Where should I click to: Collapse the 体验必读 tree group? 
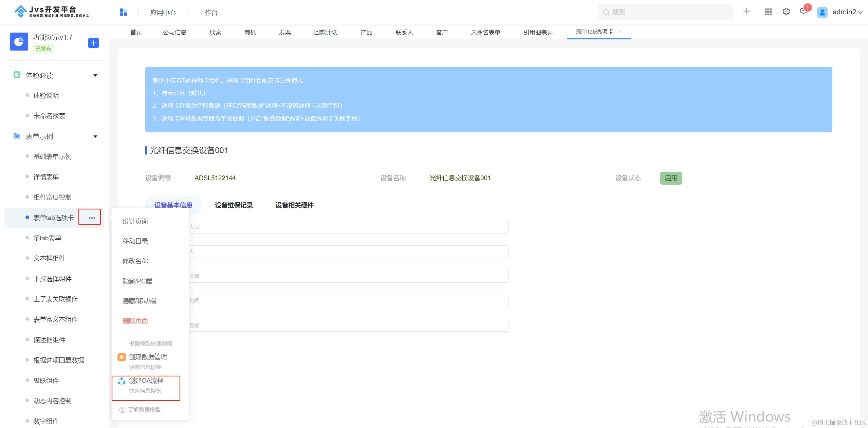click(x=95, y=75)
